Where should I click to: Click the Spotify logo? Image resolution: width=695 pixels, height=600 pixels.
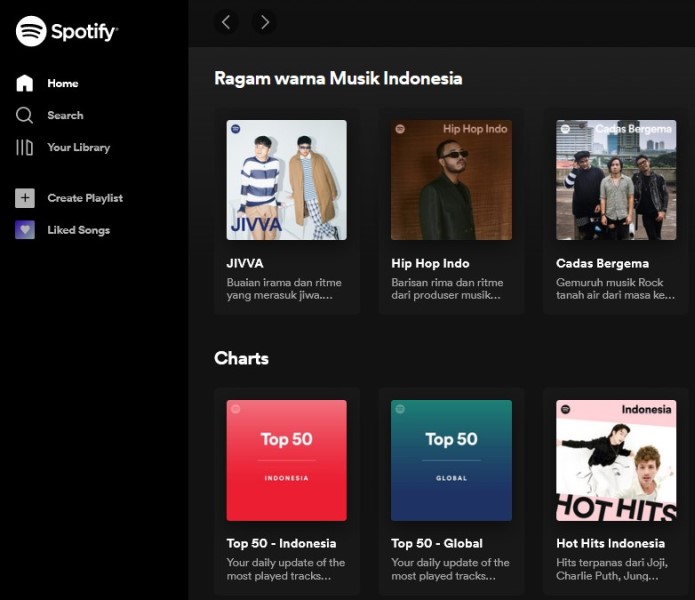pyautogui.click(x=67, y=31)
